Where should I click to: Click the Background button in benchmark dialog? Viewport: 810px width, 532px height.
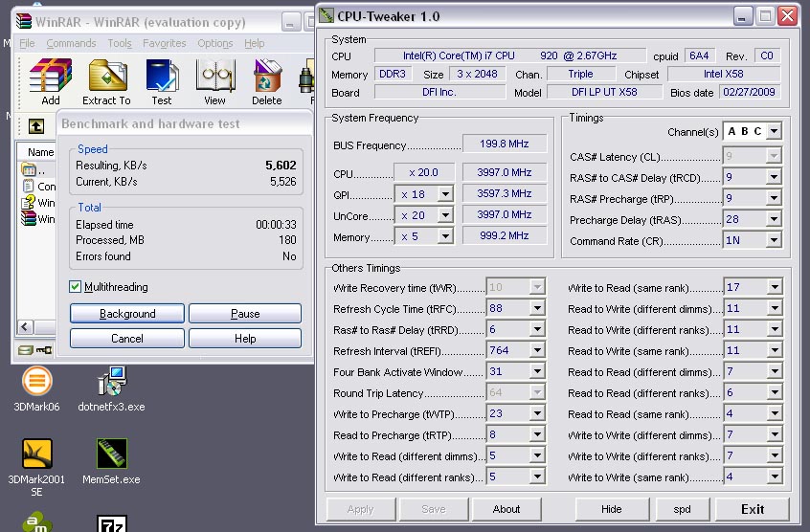(127, 313)
